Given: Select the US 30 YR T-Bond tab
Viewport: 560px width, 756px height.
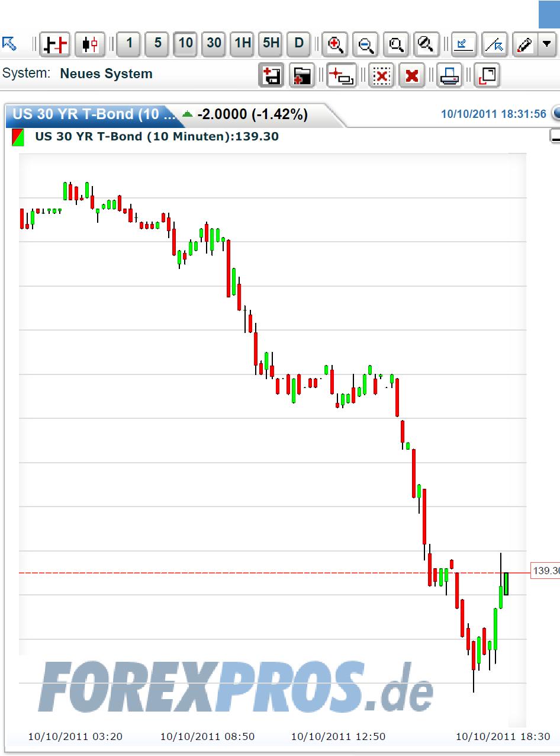Looking at the screenshot, I should tap(95, 114).
